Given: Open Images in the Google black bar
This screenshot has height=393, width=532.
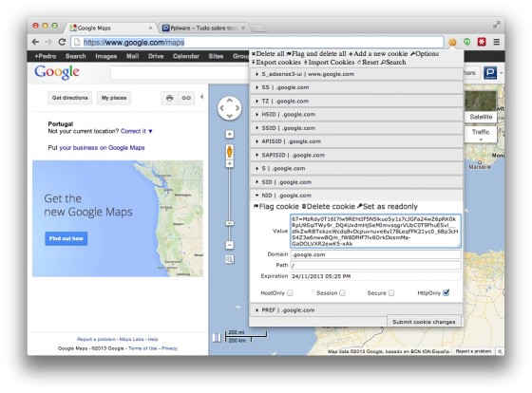Looking at the screenshot, I should 105,56.
